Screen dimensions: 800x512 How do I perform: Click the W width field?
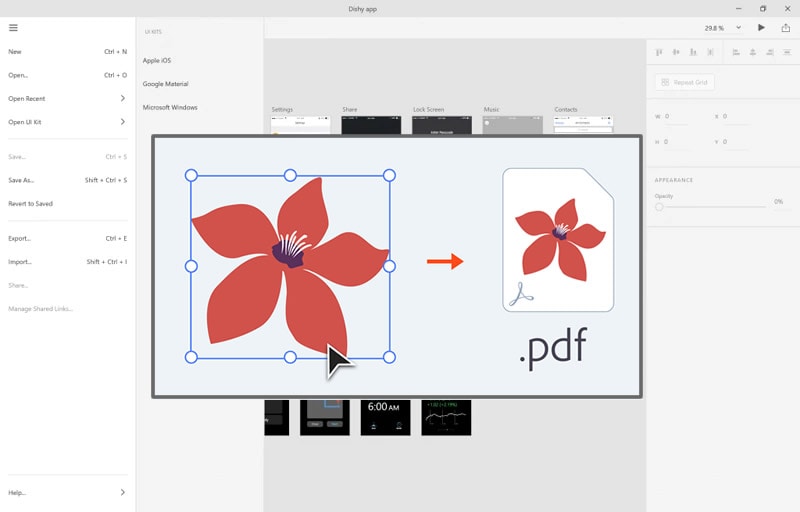676,117
